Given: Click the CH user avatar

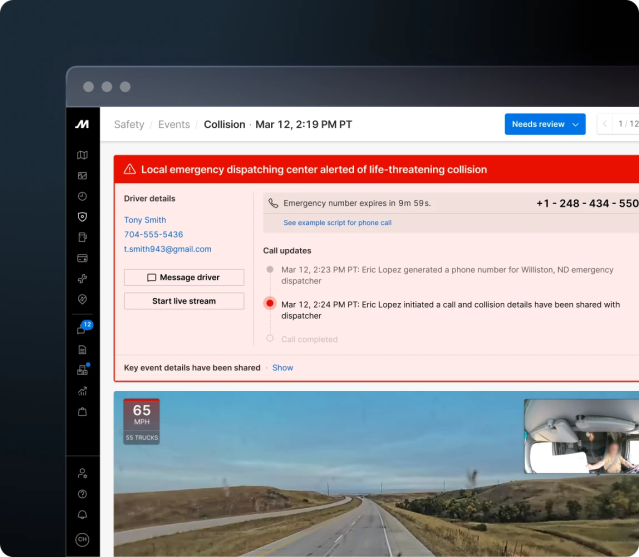Looking at the screenshot, I should pyautogui.click(x=82, y=540).
